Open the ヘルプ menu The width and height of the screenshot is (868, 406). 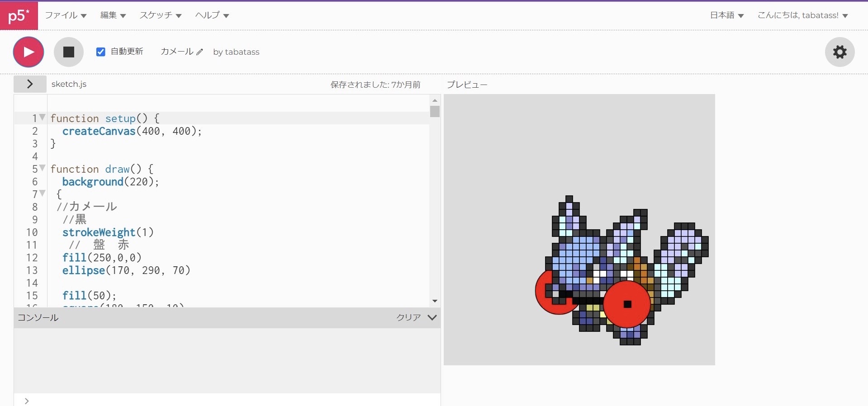click(x=212, y=15)
